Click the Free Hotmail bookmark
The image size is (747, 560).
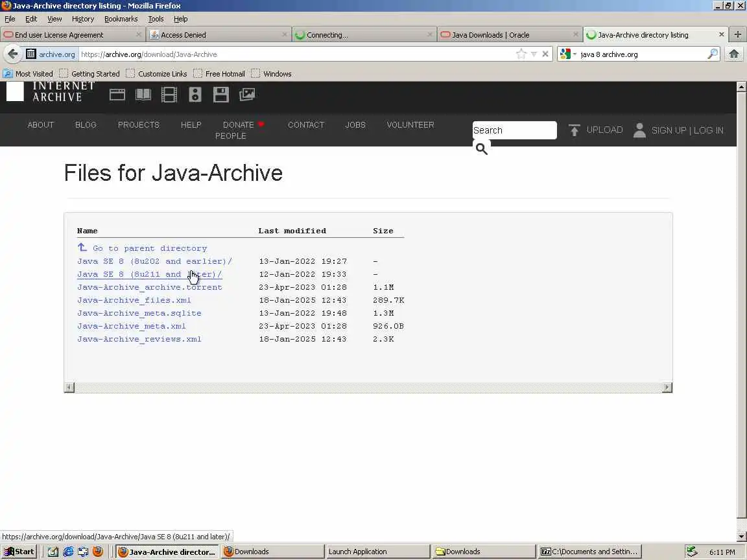pyautogui.click(x=219, y=74)
